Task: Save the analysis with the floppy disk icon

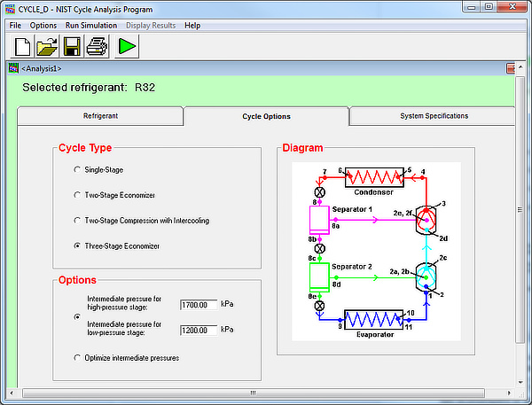Action: click(x=72, y=46)
